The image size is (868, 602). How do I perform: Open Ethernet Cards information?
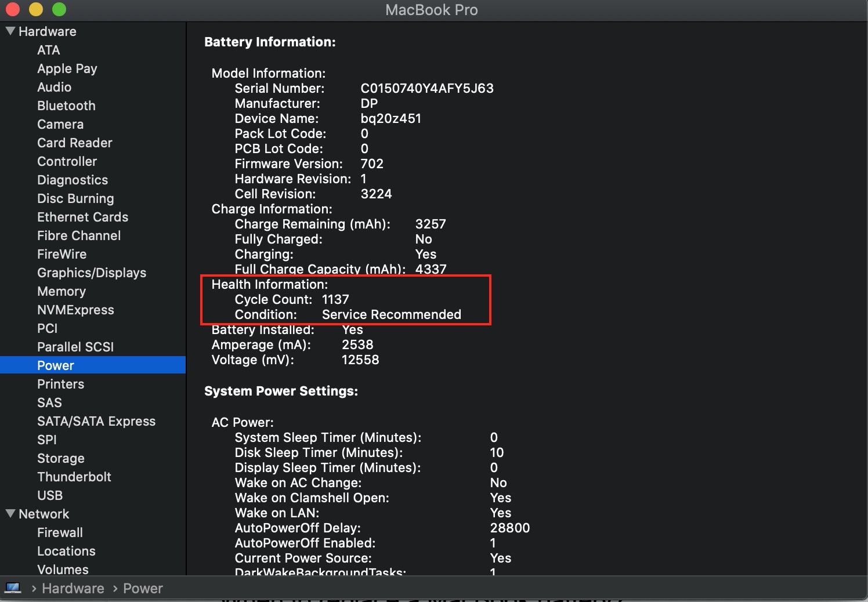[83, 217]
